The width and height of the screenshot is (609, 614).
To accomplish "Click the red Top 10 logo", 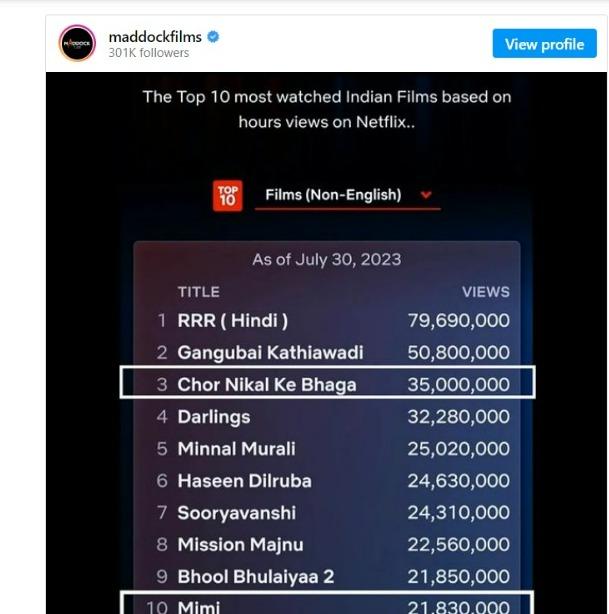I will coord(228,195).
